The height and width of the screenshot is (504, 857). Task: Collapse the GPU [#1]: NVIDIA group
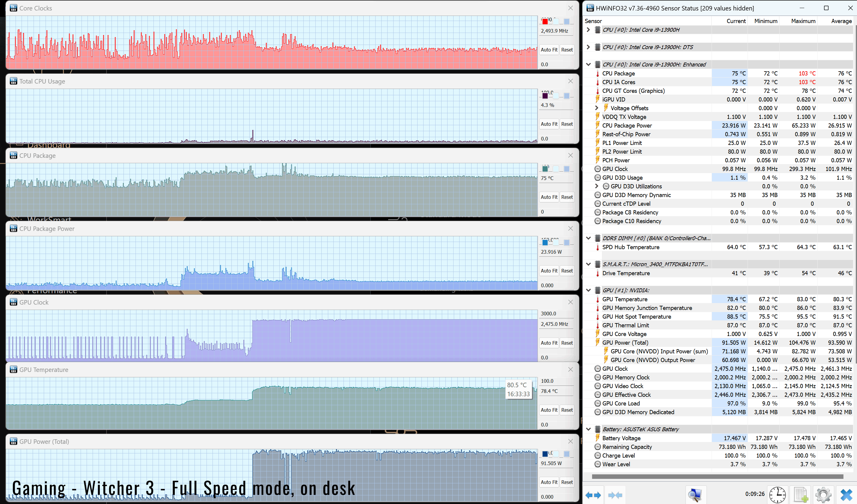click(x=588, y=290)
